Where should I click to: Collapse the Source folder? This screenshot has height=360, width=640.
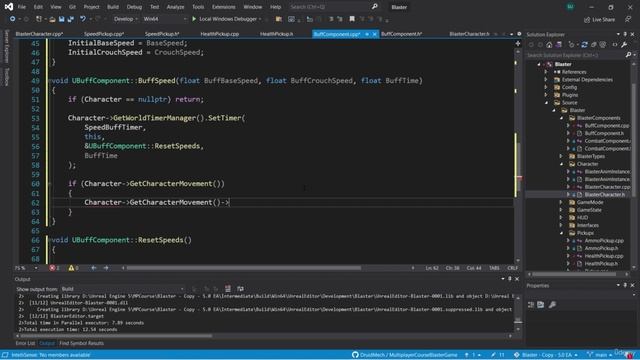point(546,103)
